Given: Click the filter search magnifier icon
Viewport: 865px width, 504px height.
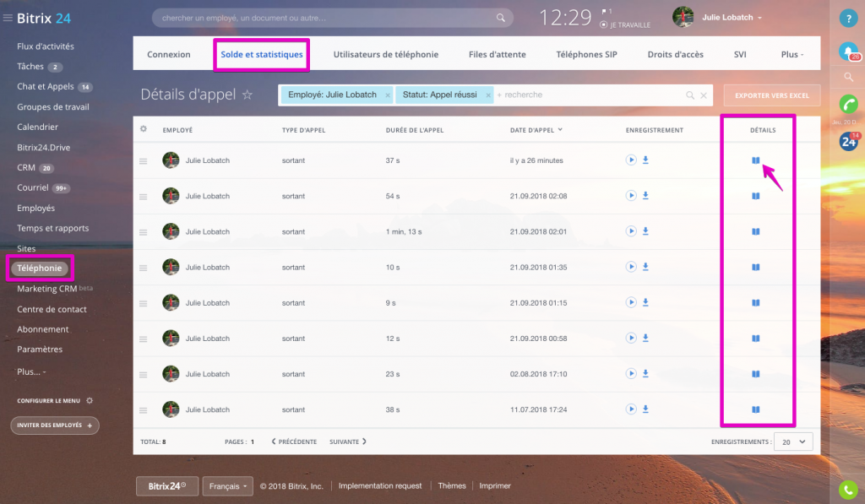Looking at the screenshot, I should pos(689,95).
